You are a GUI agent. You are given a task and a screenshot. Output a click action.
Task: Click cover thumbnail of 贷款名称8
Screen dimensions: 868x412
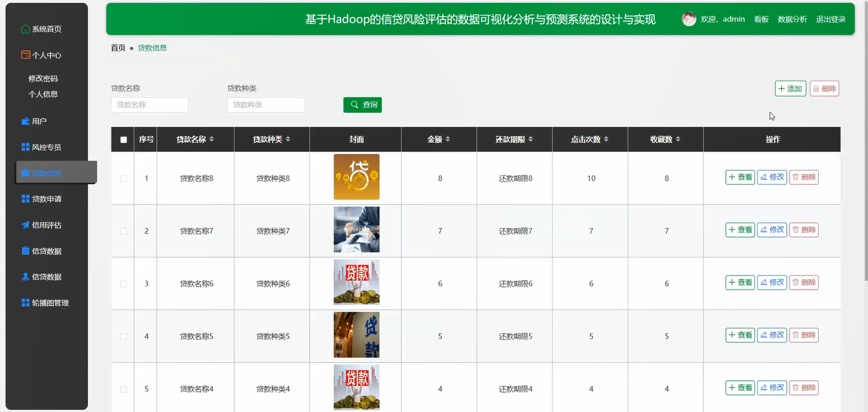(357, 177)
